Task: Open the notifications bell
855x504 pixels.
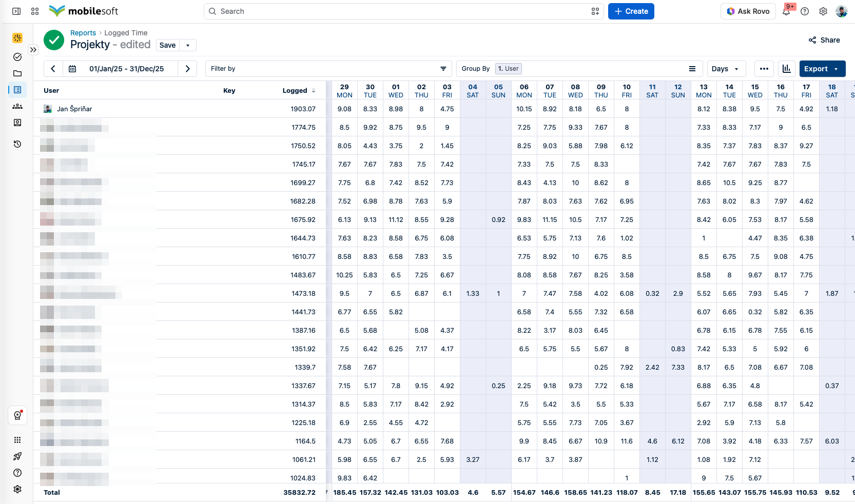Action: [786, 11]
